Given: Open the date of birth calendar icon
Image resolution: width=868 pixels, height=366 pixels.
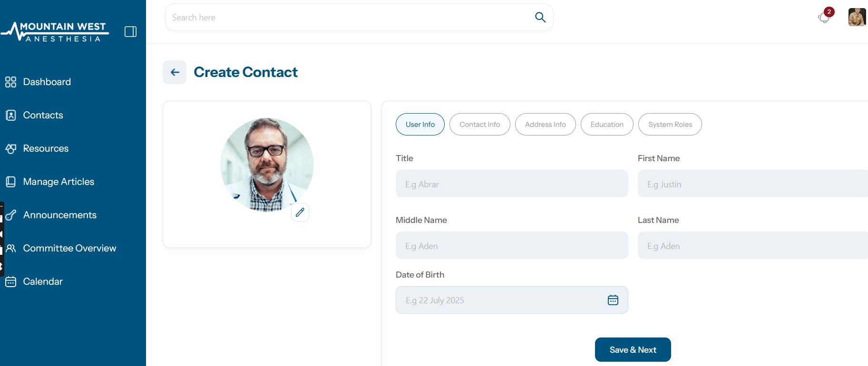Looking at the screenshot, I should point(613,300).
